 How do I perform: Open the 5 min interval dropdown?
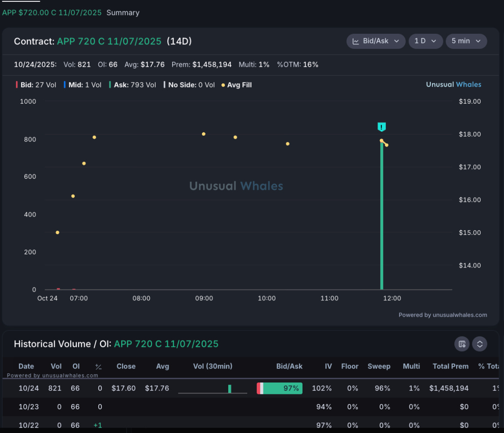[x=466, y=41]
